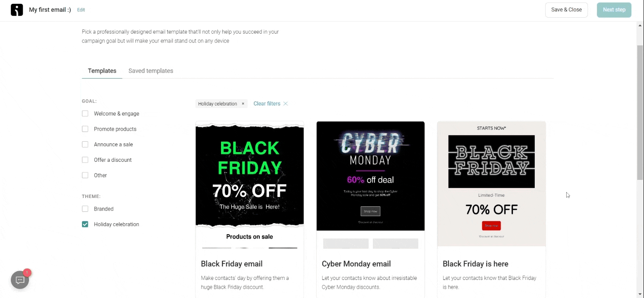Uncheck the Holiday celebration theme checkbox
The height and width of the screenshot is (298, 644).
click(x=85, y=224)
